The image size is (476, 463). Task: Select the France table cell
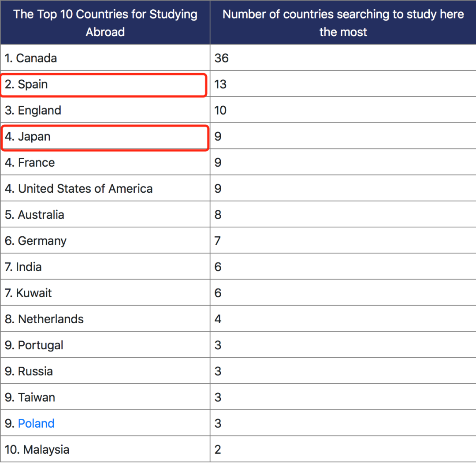[30, 163]
